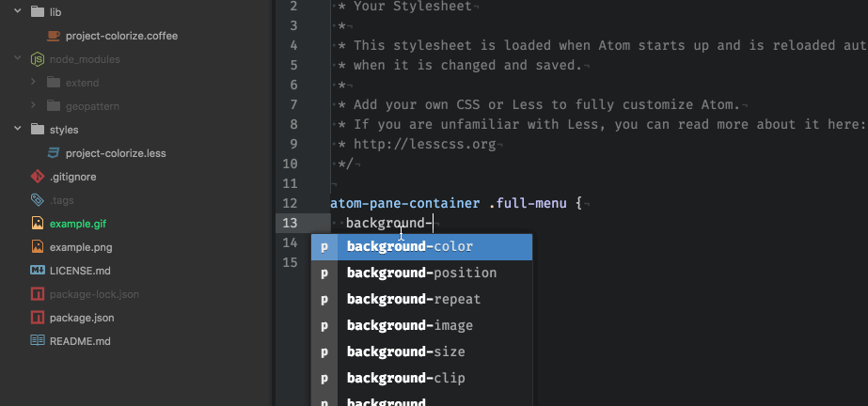Click the coffee cup icon for project-colorize.coffee
The width and height of the screenshot is (868, 406).
click(54, 36)
